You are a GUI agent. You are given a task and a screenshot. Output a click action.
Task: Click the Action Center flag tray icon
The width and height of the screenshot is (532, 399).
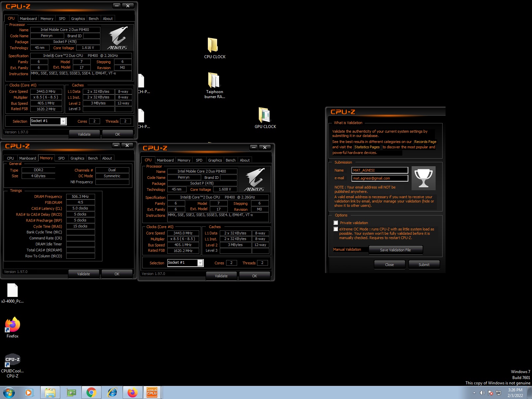(x=490, y=393)
